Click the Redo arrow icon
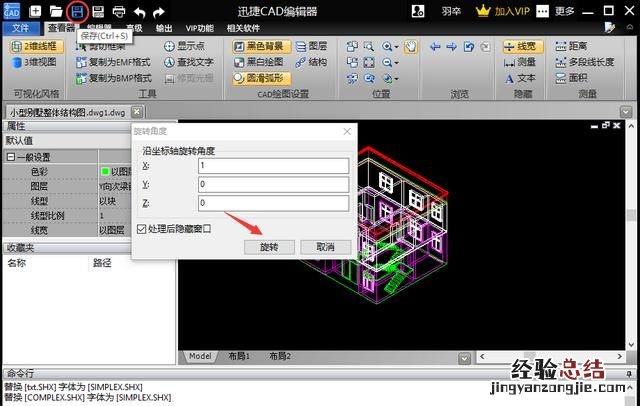This screenshot has height=406, width=640. point(159,11)
